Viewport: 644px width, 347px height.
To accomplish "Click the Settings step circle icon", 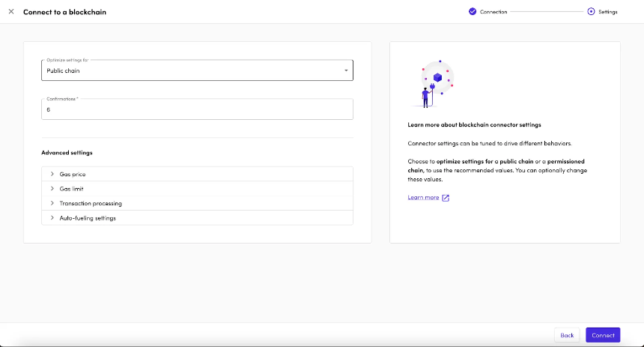I will point(591,11).
